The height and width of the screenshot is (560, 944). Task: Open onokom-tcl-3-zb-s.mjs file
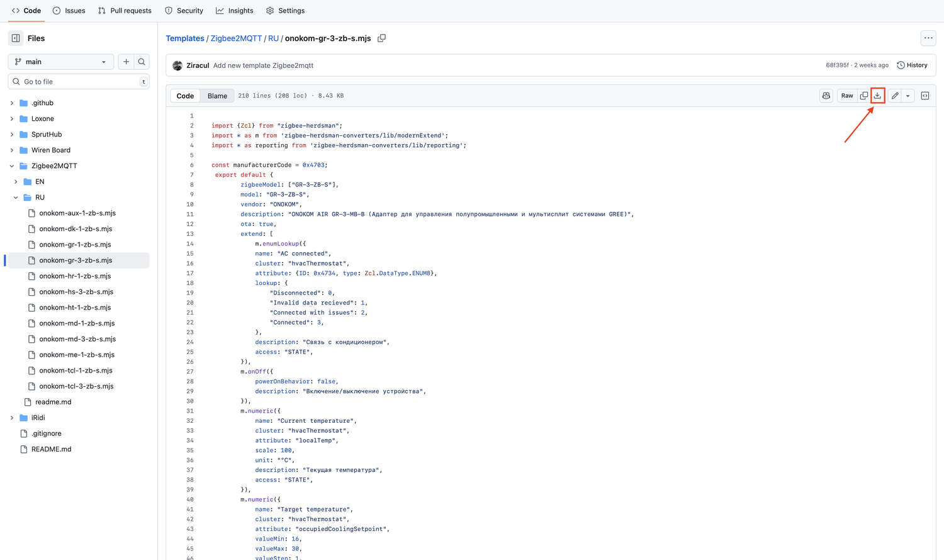pos(76,386)
